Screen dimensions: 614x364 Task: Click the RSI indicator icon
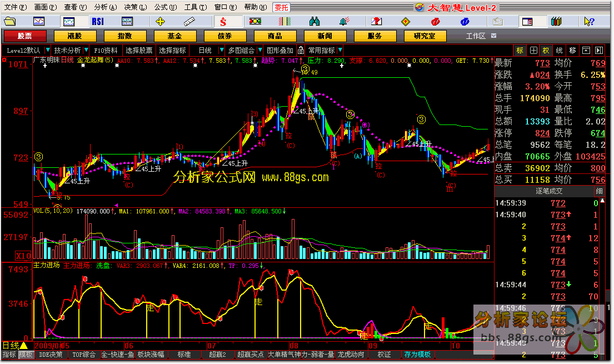coord(98,21)
